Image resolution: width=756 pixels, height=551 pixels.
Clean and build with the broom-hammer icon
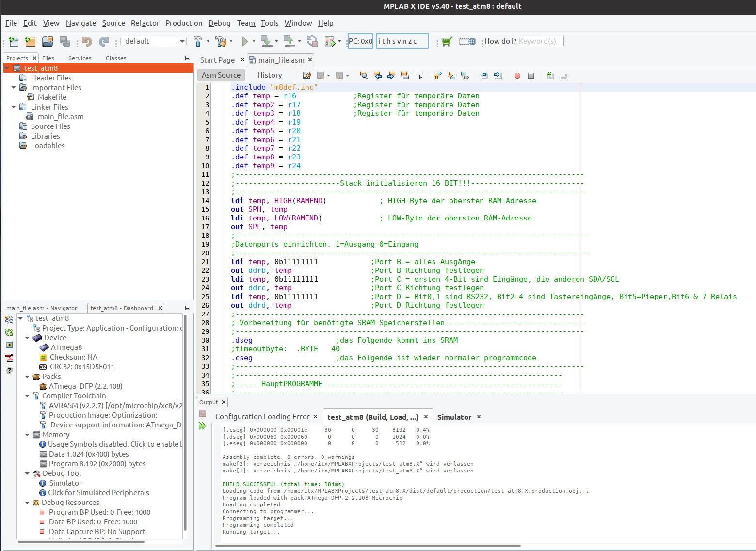point(221,42)
